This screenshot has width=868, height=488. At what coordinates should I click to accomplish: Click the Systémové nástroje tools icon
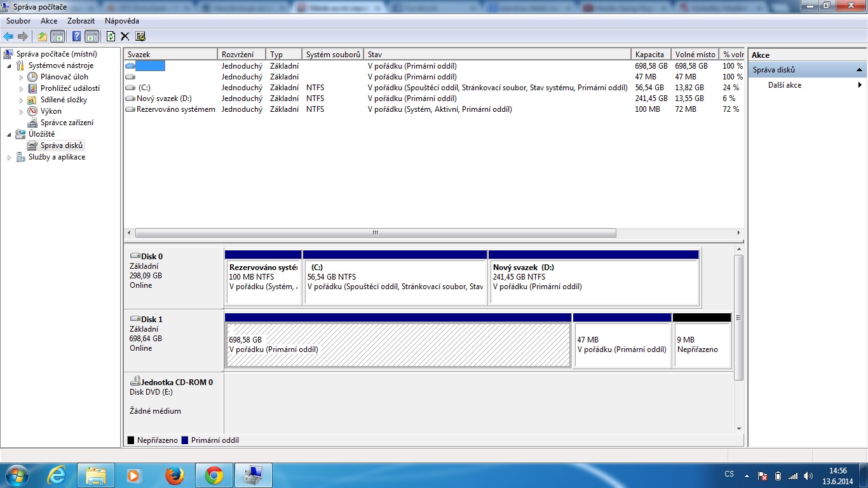click(20, 65)
